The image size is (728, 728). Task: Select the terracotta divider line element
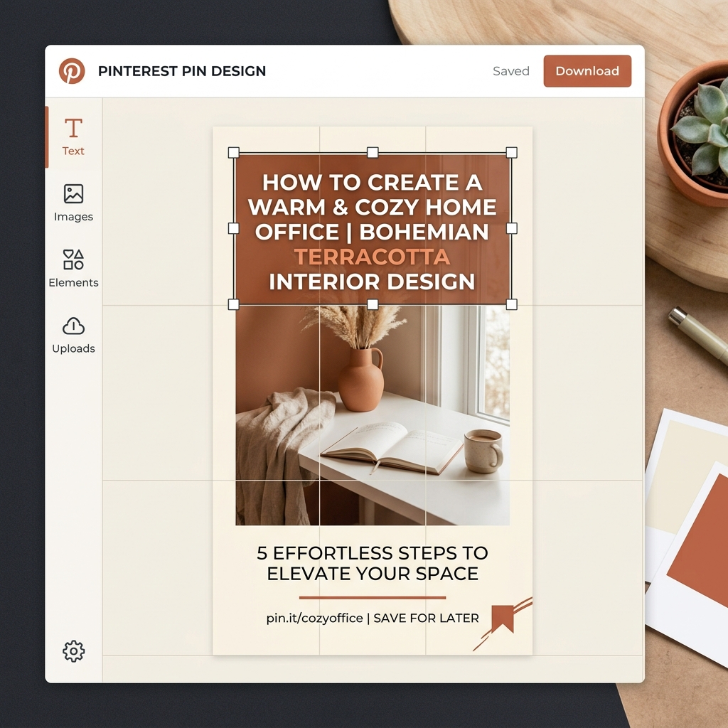click(373, 597)
